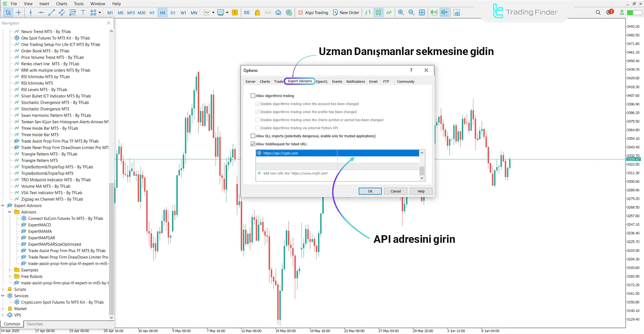Open the Favorites tab in Navigator
644x334 pixels.
pyautogui.click(x=35, y=324)
